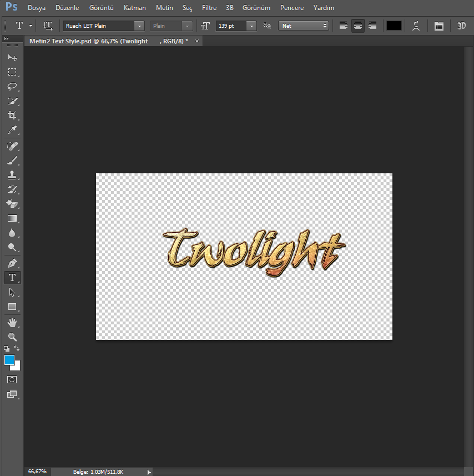
Task: Select the Pen tool
Action: click(x=12, y=263)
